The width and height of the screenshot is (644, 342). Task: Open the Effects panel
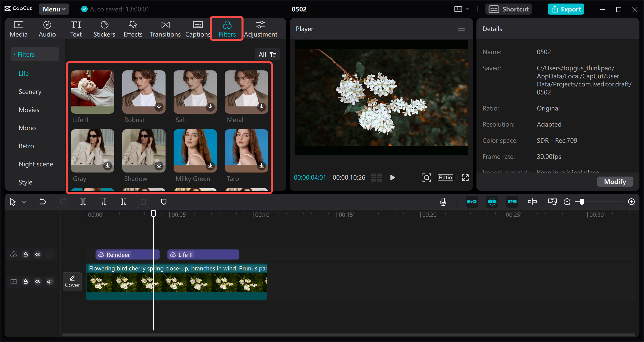click(x=133, y=28)
